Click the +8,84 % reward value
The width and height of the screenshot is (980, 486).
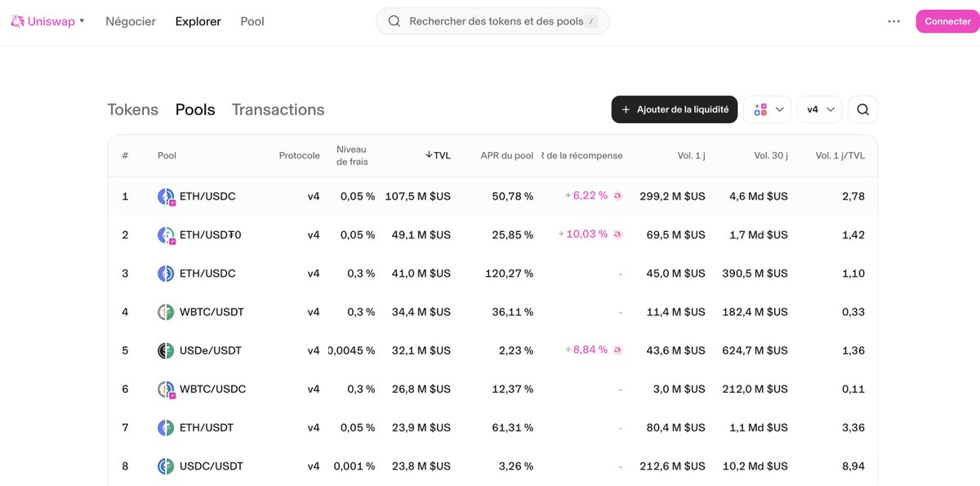(586, 350)
